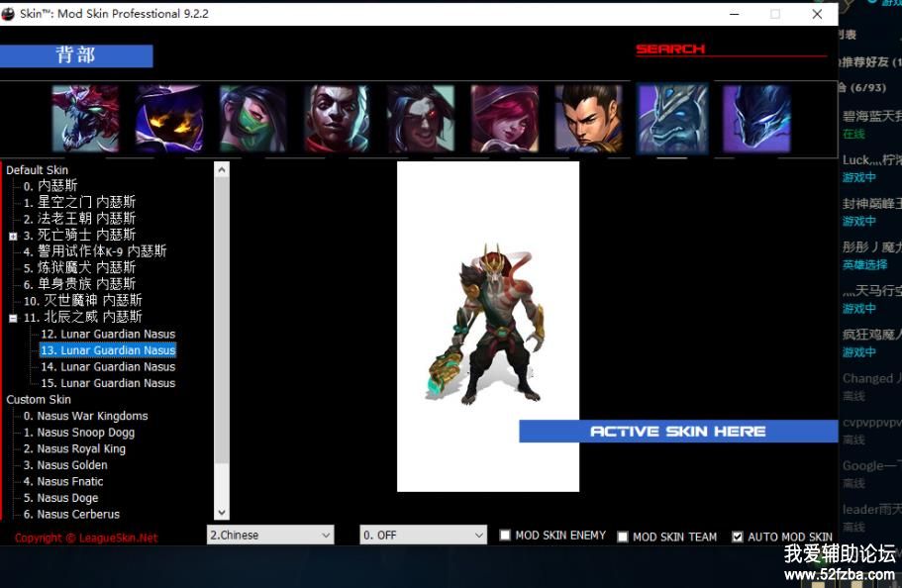The image size is (902, 588).
Task: Select skin 10. 灭世魔神 内瑟斯
Action: (x=83, y=300)
